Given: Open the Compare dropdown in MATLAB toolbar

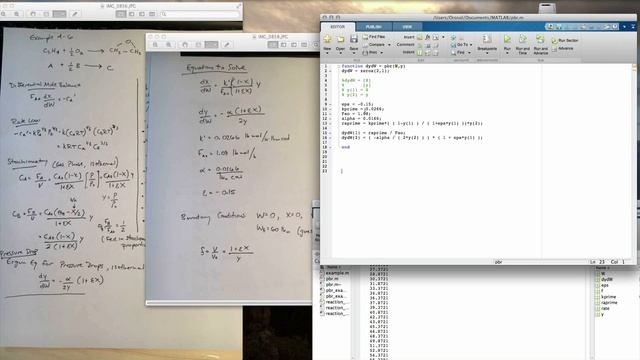Looking at the screenshot, I should point(377,45).
